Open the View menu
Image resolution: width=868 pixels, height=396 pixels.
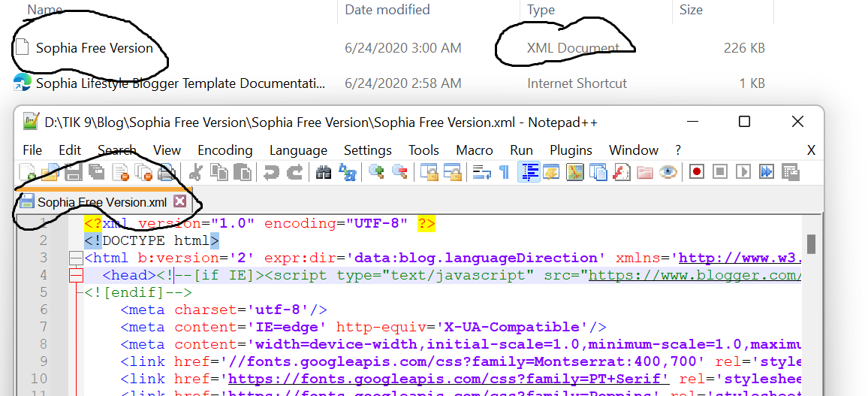point(167,150)
